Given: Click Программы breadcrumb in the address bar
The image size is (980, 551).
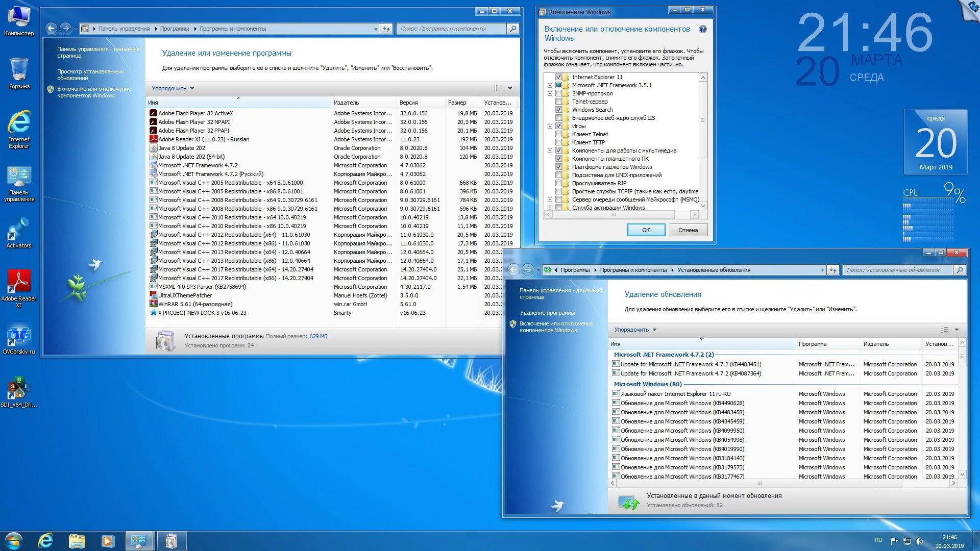Looking at the screenshot, I should [174, 29].
